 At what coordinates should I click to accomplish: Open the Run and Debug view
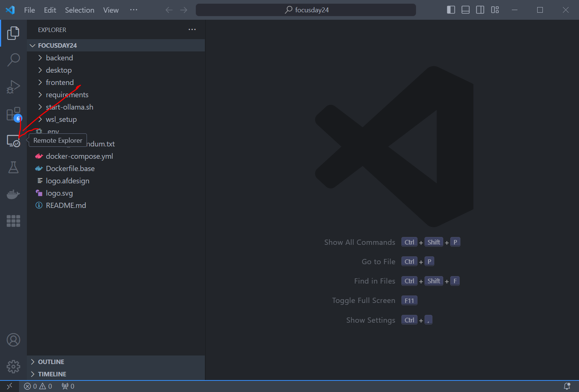tap(13, 87)
